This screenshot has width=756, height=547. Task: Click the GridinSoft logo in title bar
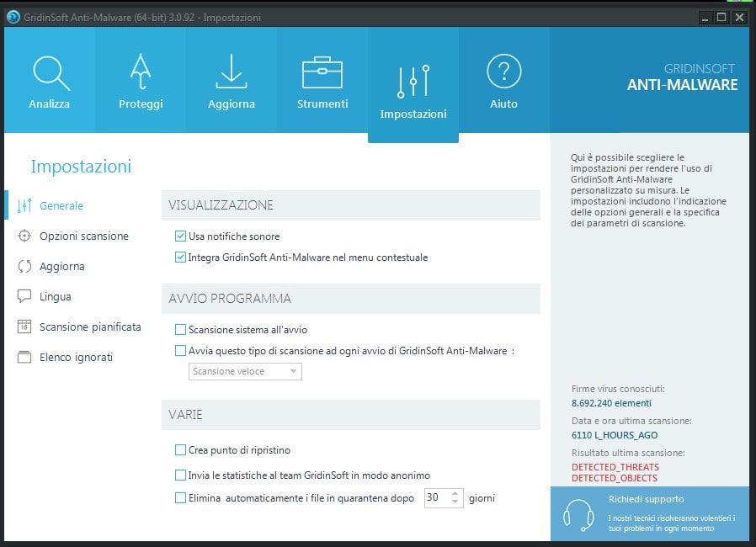pos(13,18)
